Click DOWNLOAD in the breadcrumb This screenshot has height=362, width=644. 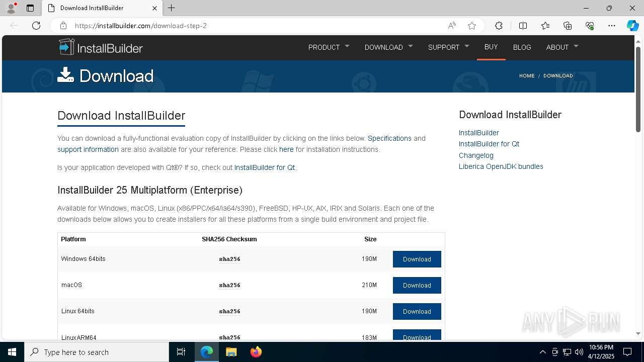558,76
